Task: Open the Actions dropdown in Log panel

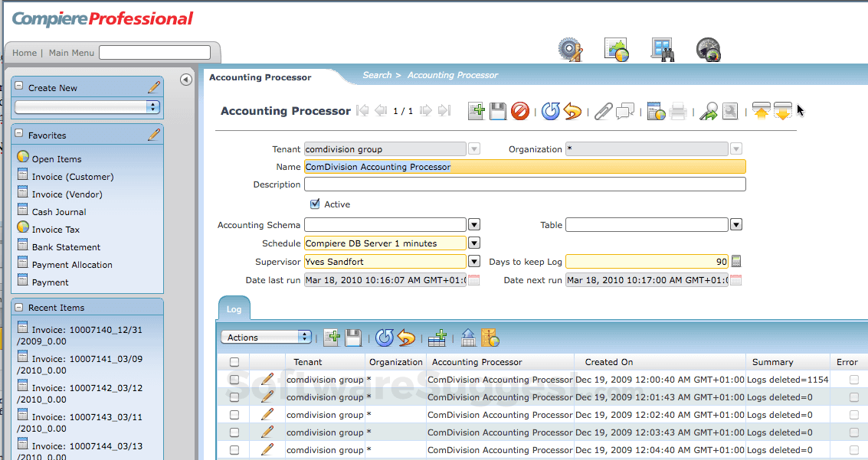Action: [266, 338]
